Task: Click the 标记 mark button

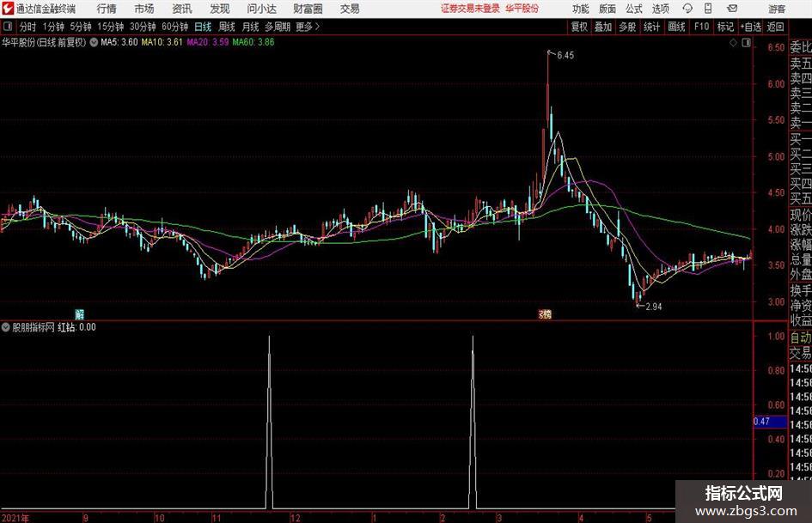Action: 725,27
